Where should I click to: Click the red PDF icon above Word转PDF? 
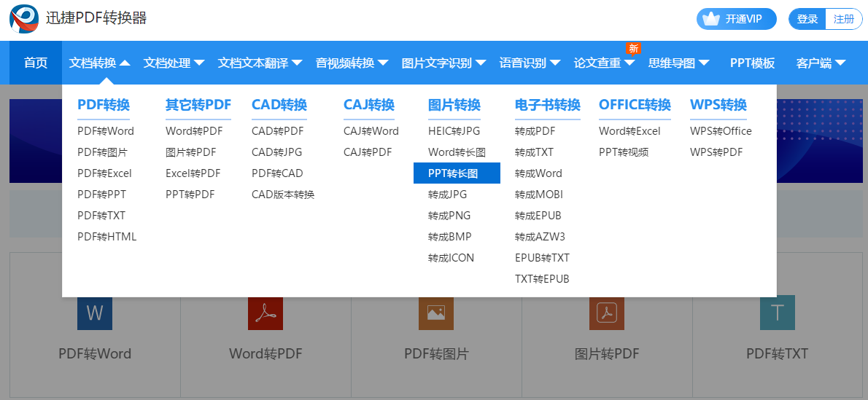(x=266, y=313)
